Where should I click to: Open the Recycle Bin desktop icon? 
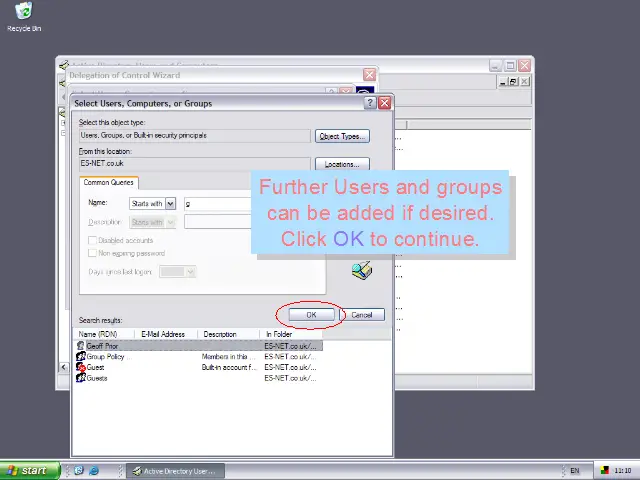tap(24, 16)
